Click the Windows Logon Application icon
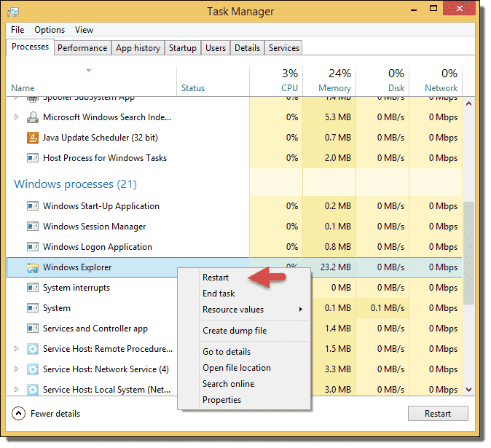491x448 pixels. click(33, 247)
